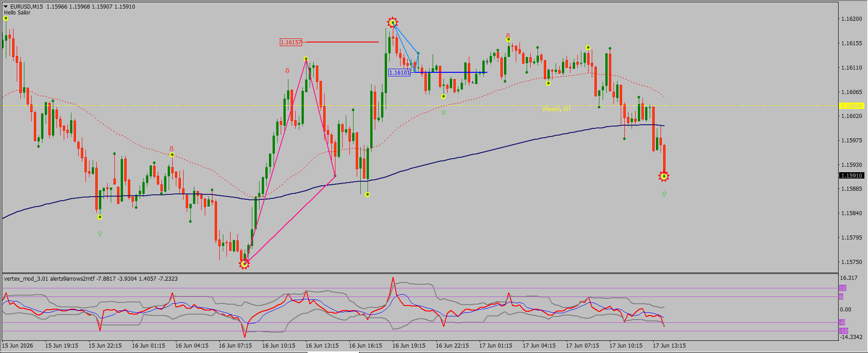Image resolution: width=868 pixels, height=353 pixels.
Task: Click the 17 Jun 13:15 label on the time axis
Action: [669, 346]
